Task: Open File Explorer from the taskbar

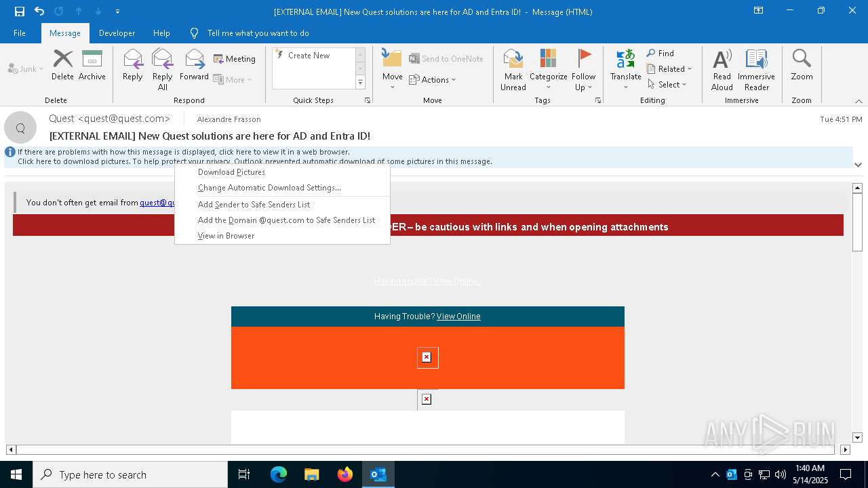Action: tap(311, 474)
